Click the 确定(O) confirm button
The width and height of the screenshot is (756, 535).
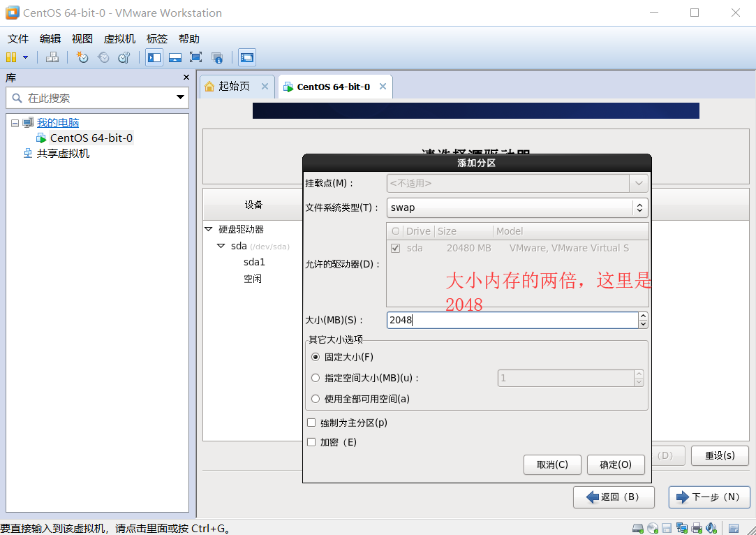click(x=616, y=464)
